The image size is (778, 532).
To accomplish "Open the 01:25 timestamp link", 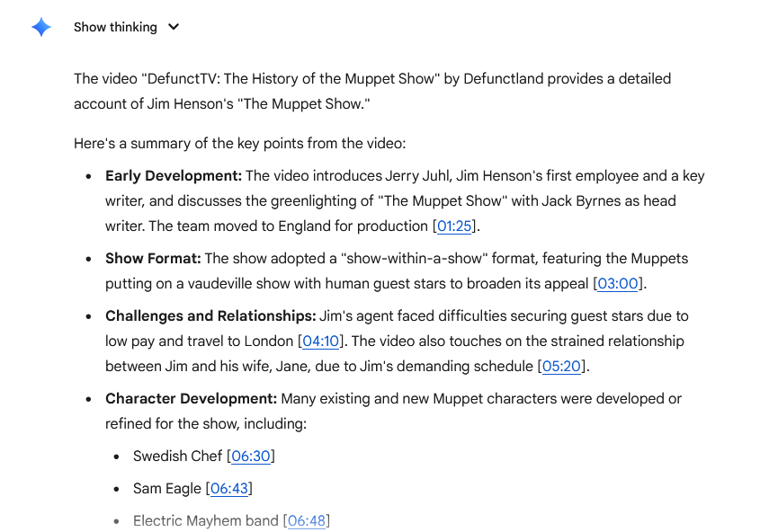I will tap(454, 226).
